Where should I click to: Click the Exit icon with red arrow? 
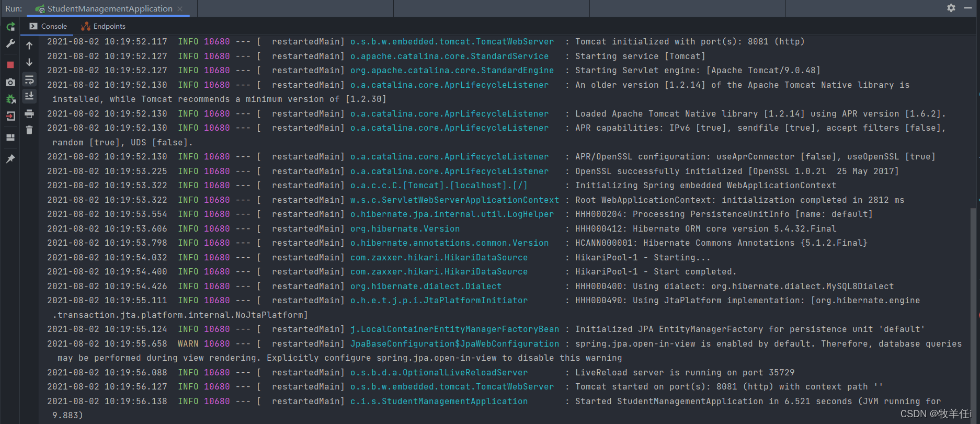10,116
